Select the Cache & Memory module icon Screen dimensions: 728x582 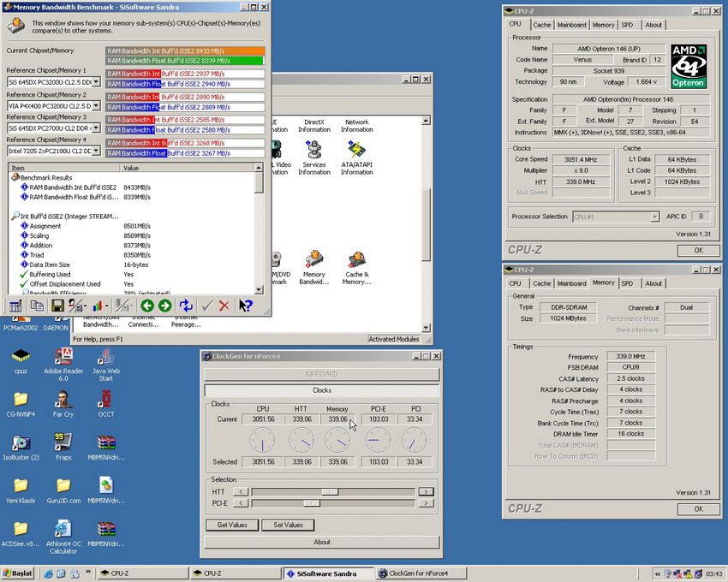[x=356, y=268]
